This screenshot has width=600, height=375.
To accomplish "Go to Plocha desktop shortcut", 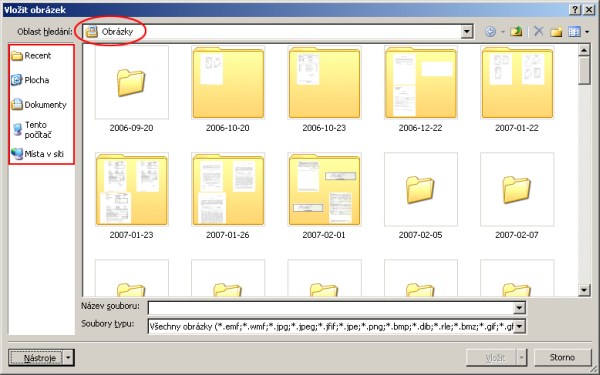I will pyautogui.click(x=30, y=80).
